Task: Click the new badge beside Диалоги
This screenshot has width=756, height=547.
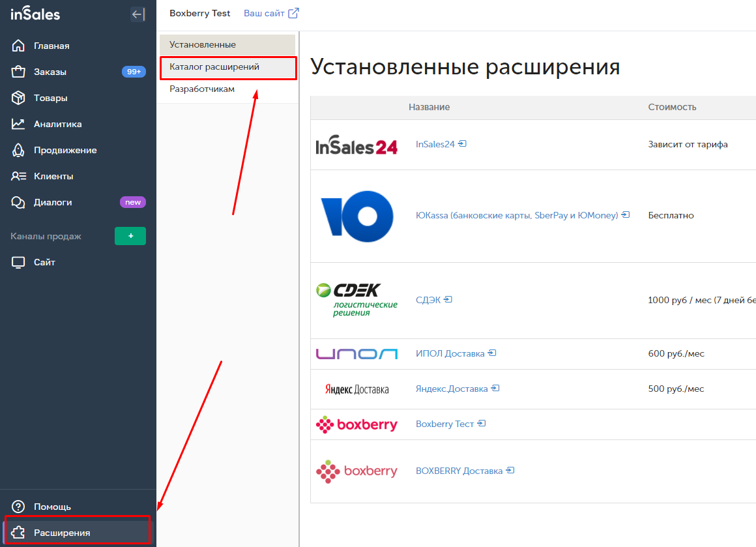Action: pos(132,202)
